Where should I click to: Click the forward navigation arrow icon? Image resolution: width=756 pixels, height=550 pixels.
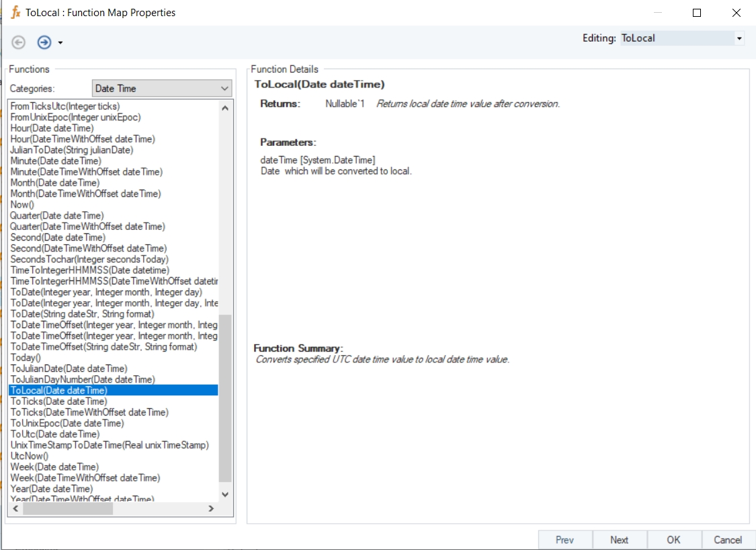pyautogui.click(x=44, y=42)
